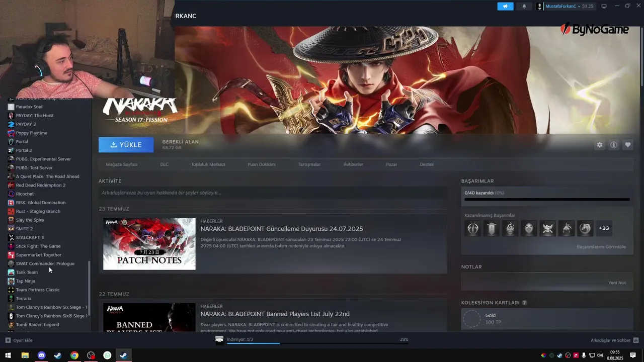This screenshot has width=644, height=362.
Task: Click the seventh locked achievement icon
Action: (x=585, y=228)
